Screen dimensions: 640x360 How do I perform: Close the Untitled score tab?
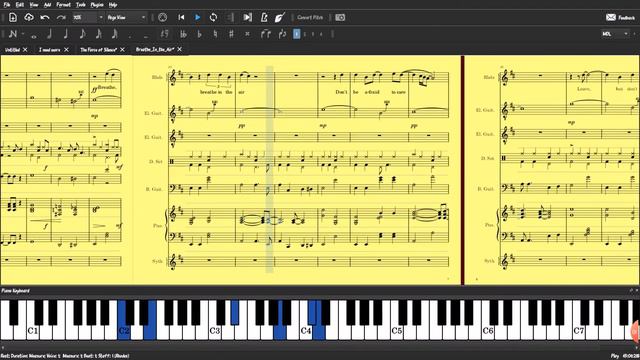pyautogui.click(x=25, y=49)
